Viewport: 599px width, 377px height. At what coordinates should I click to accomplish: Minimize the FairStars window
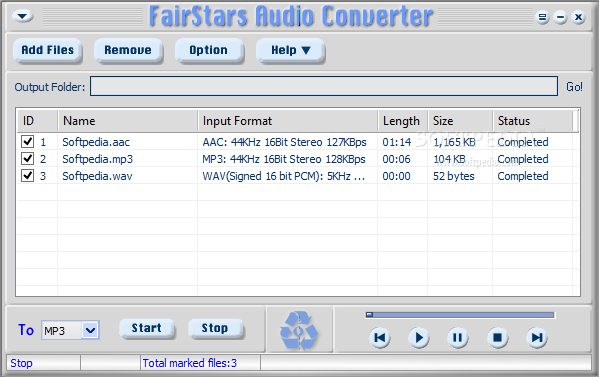coord(560,17)
